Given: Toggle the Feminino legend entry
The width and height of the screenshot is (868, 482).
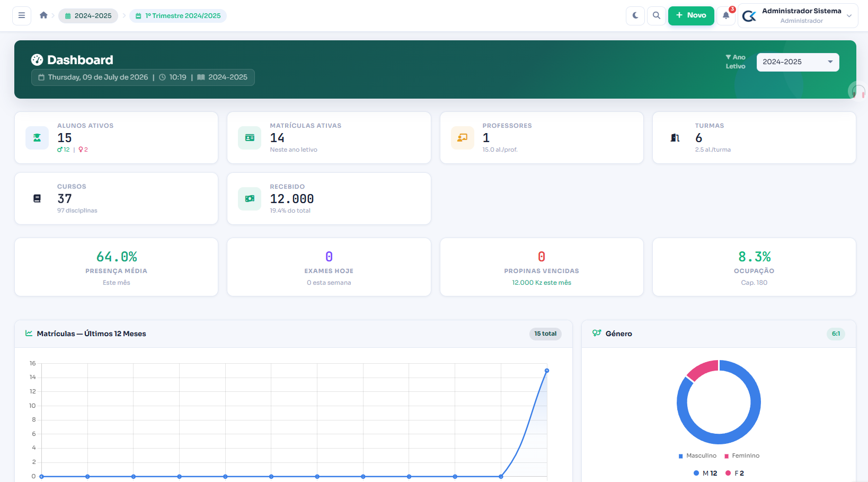Looking at the screenshot, I should [742, 456].
